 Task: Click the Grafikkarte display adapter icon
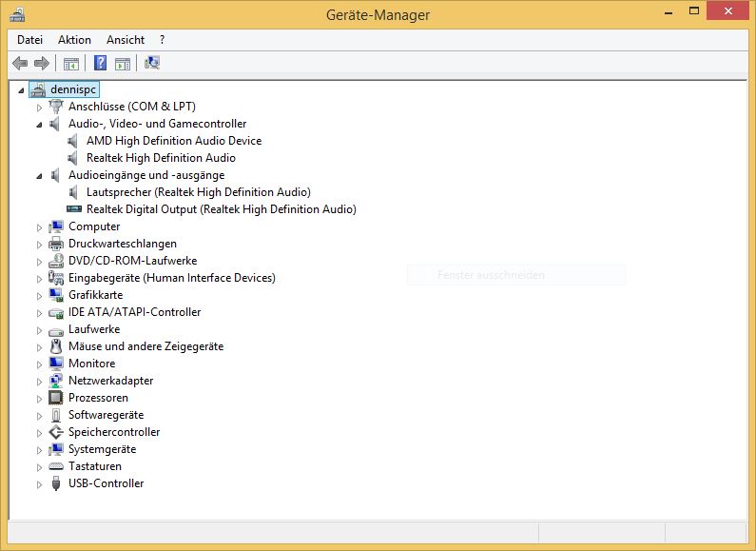[x=56, y=295]
